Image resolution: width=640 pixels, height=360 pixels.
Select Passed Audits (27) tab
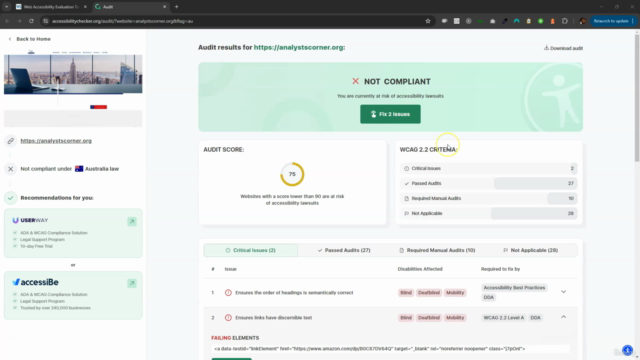coord(344,250)
